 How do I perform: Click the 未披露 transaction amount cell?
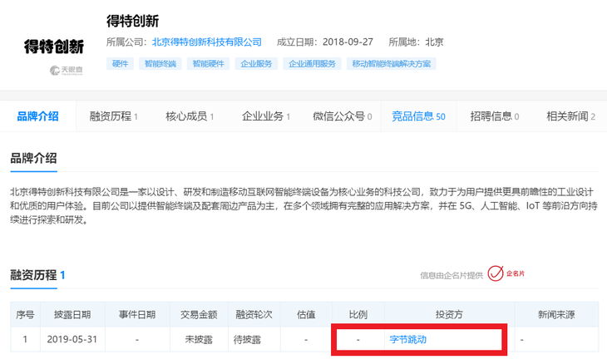pos(199,339)
